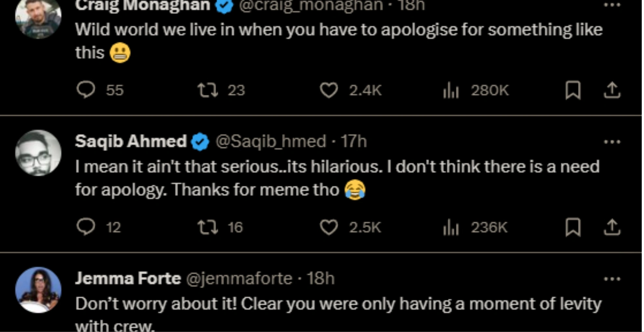644x332 pixels.
Task: Open more options on Saqib Ahmed's tweet
Action: [612, 142]
